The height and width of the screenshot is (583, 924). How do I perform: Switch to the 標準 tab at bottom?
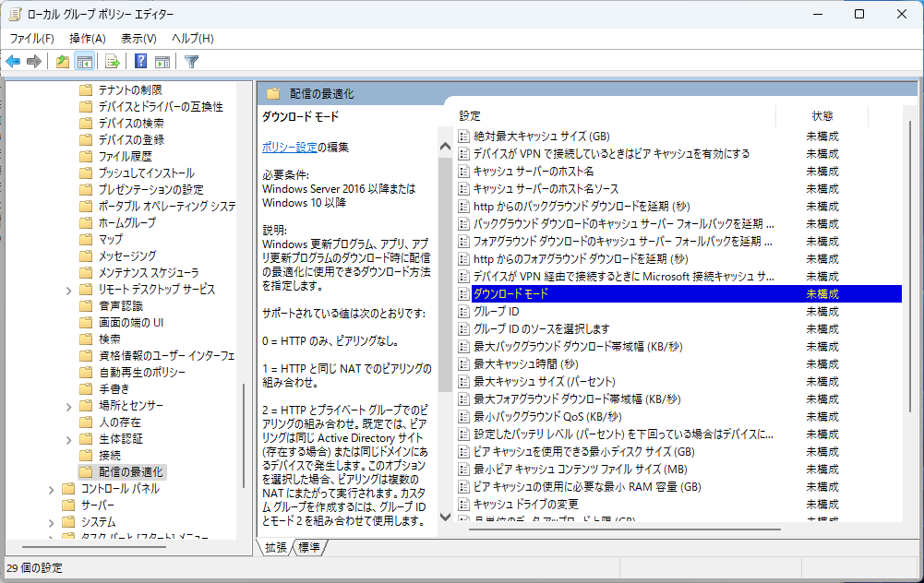(309, 548)
